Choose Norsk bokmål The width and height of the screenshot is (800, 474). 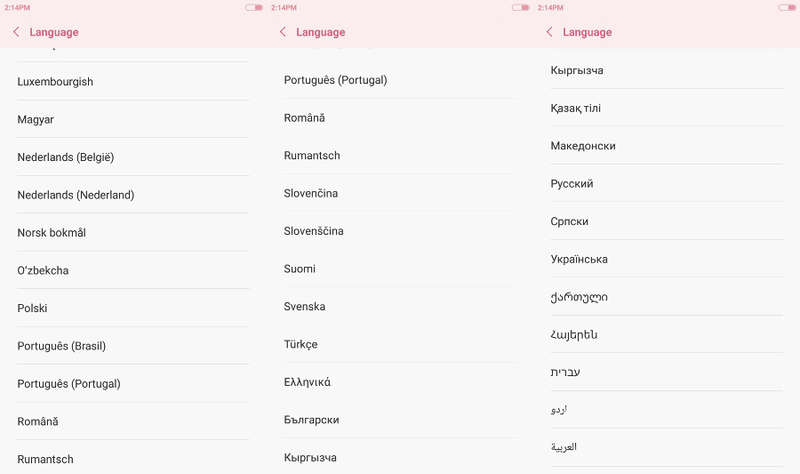tap(133, 233)
